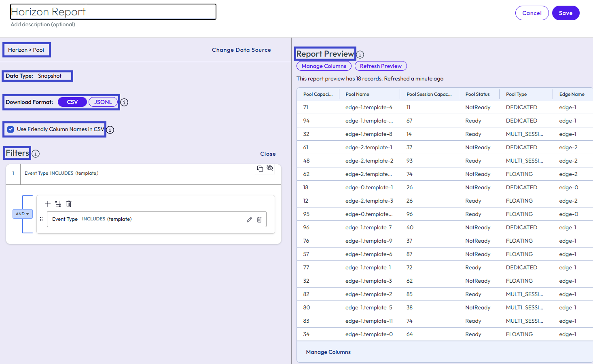Click Pool Session Capacity value 93
This screenshot has height=364, width=593.
pos(409,161)
